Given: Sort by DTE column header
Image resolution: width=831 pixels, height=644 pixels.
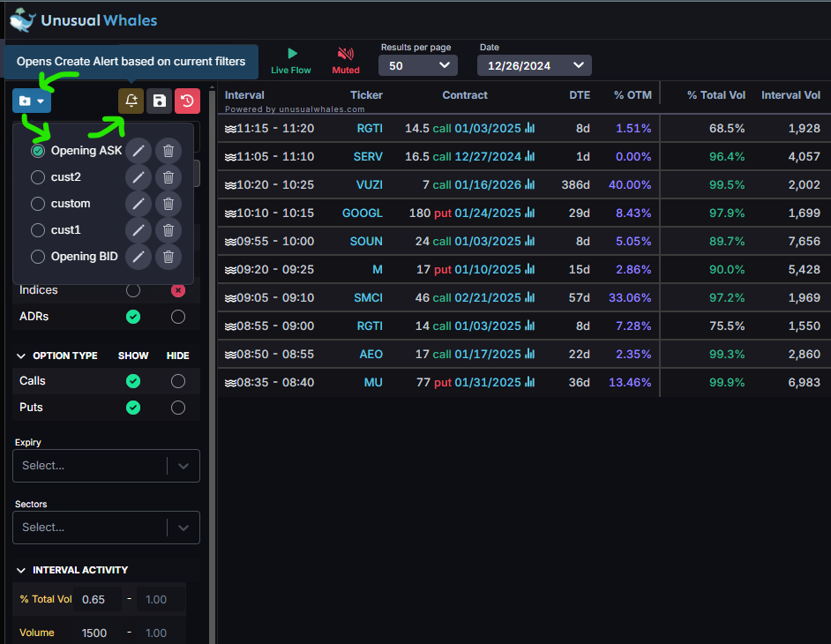Looking at the screenshot, I should pyautogui.click(x=580, y=95).
